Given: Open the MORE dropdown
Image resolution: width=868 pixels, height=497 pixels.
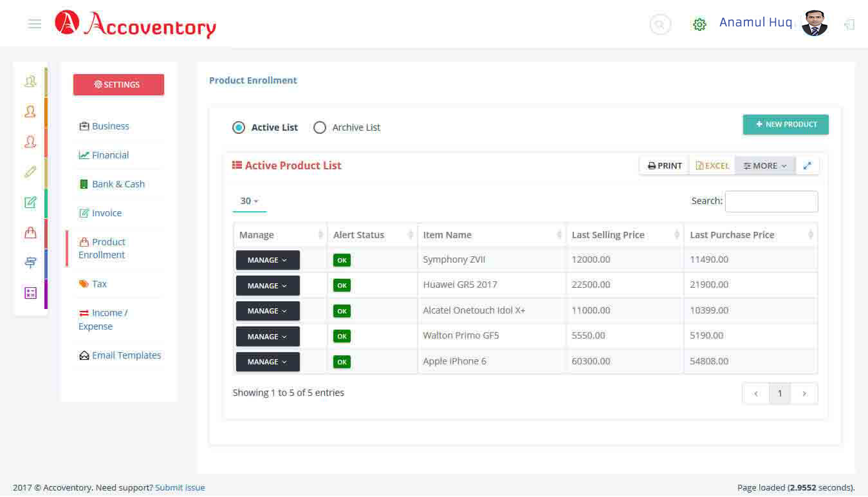Looking at the screenshot, I should [x=765, y=165].
